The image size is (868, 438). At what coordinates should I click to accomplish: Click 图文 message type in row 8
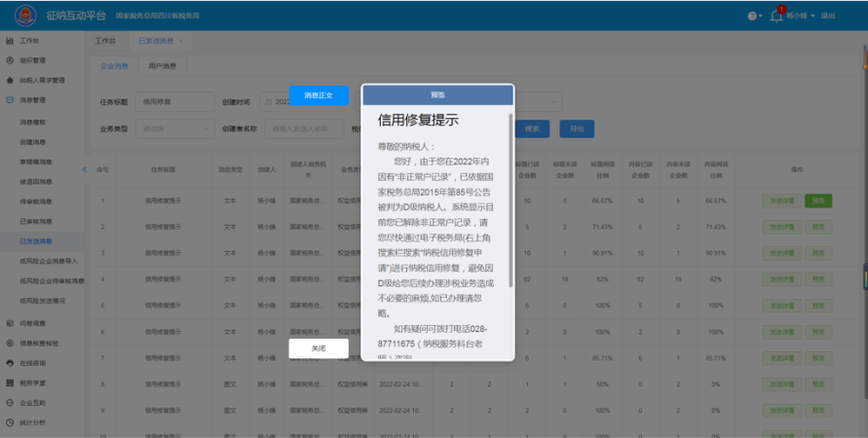coord(230,384)
